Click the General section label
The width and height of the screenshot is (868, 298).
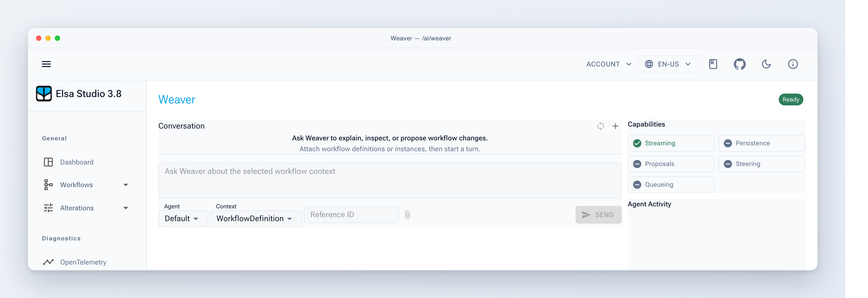pyautogui.click(x=54, y=138)
